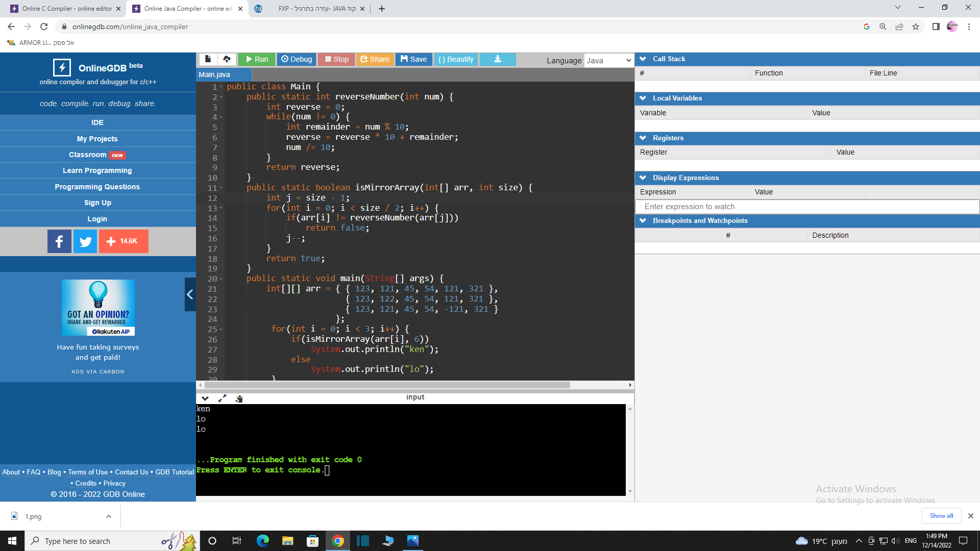Download the code using download icon
This screenshot has height=551, width=980.
[497, 59]
